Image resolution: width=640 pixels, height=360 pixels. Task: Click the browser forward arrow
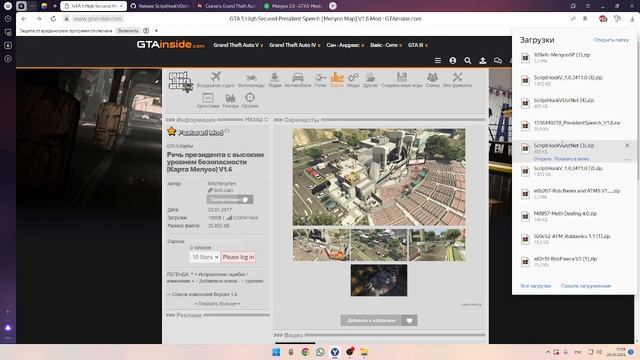point(38,19)
